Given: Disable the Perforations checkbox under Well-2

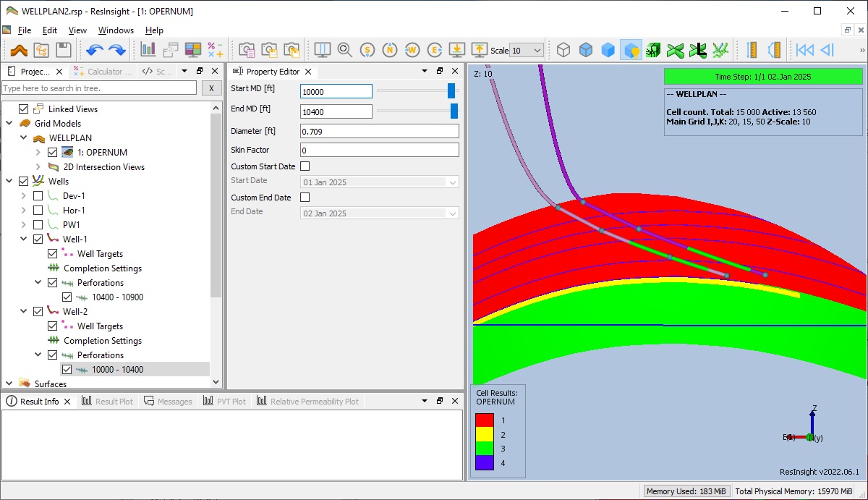Looking at the screenshot, I should coord(52,355).
